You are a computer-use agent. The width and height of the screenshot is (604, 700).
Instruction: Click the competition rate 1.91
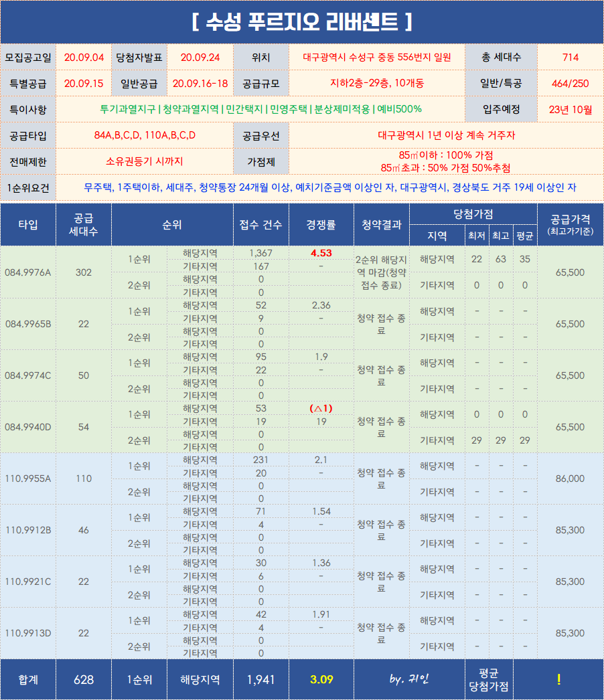pyautogui.click(x=321, y=614)
